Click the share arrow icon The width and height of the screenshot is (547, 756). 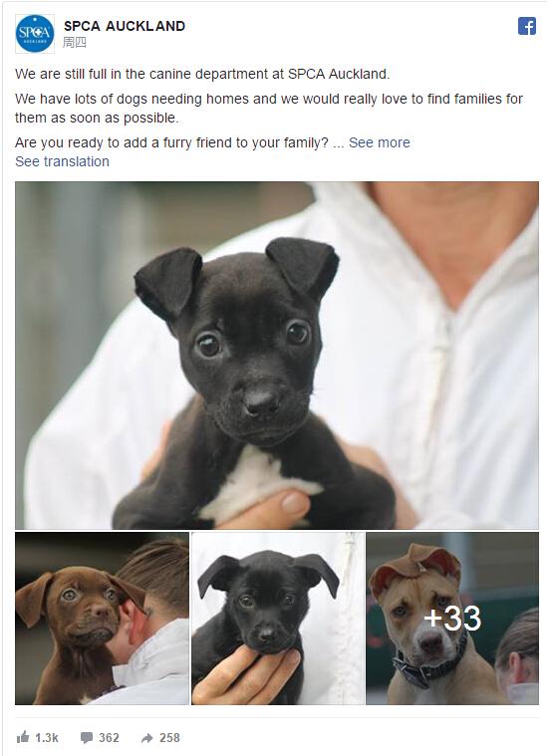pos(146,738)
